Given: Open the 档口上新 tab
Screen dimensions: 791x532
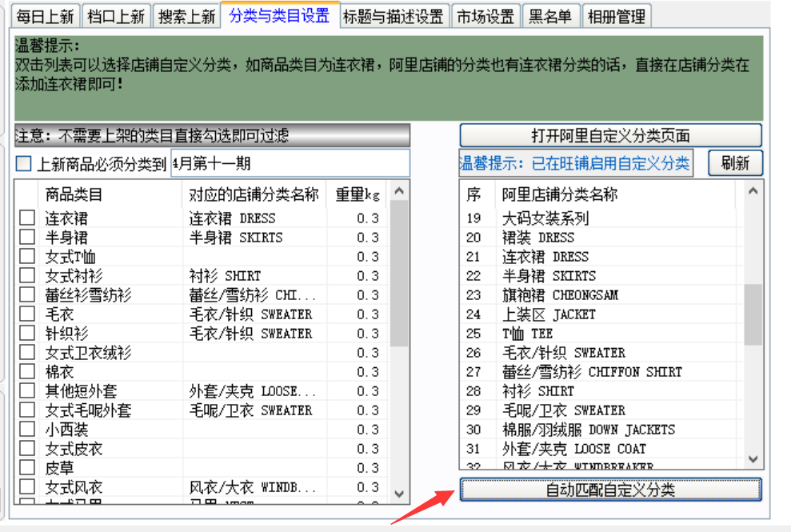Looking at the screenshot, I should click(116, 17).
